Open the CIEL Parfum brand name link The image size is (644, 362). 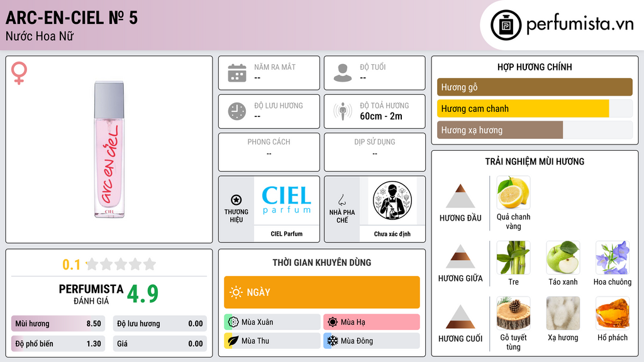[x=287, y=234]
